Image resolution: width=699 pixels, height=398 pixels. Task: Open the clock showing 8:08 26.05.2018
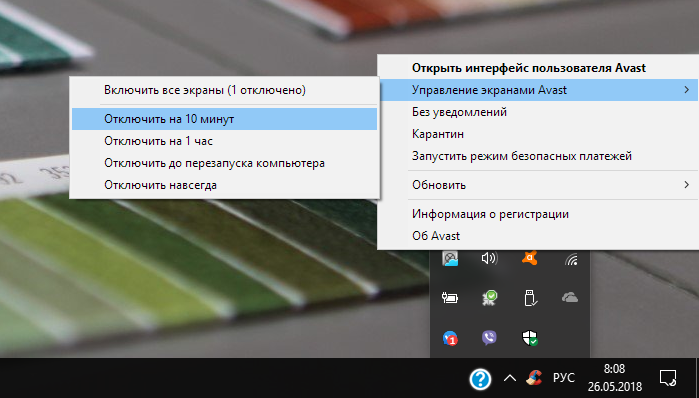[615, 377]
